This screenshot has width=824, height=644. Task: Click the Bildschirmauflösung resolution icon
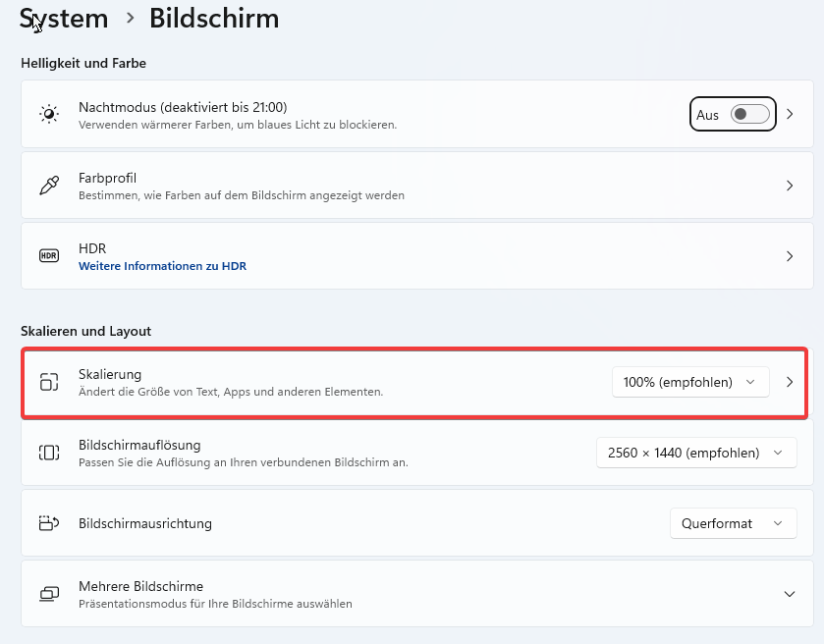click(x=49, y=453)
